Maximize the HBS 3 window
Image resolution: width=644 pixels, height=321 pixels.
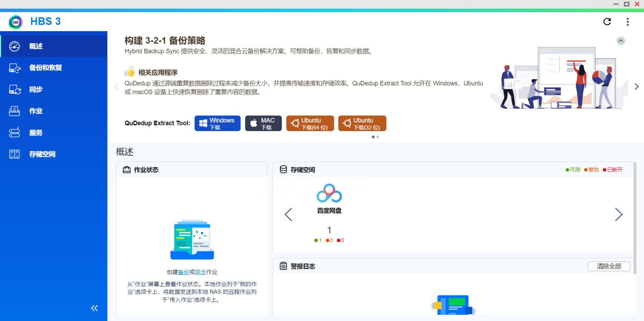[x=627, y=4]
